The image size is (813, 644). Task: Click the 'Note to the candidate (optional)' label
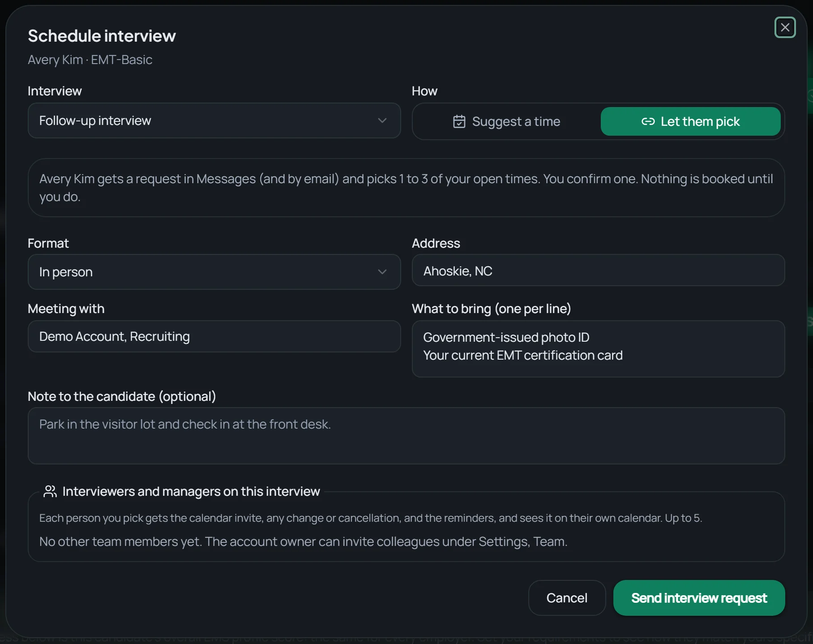point(122,396)
